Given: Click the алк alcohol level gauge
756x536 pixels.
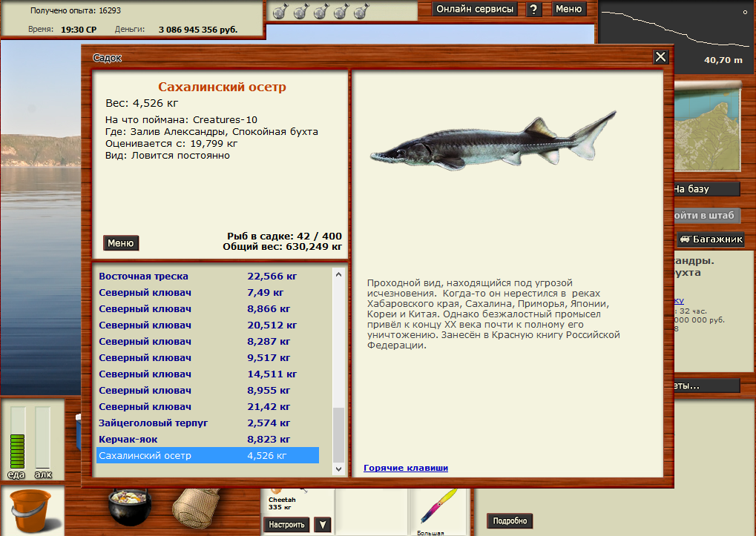Looking at the screenshot, I should pos(42,437).
